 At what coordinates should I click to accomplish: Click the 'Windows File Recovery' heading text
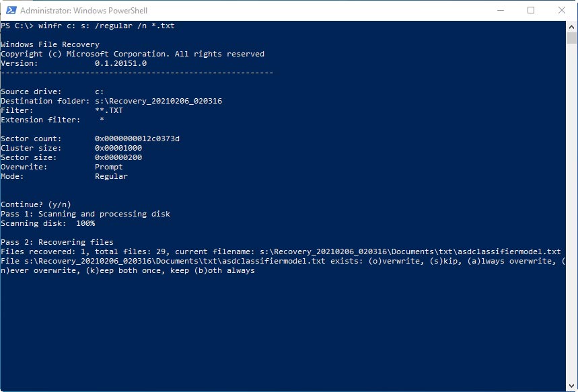click(50, 44)
